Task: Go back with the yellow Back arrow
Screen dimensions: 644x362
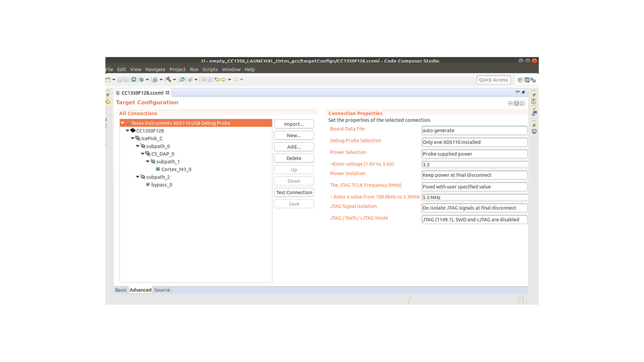Action: (x=224, y=80)
